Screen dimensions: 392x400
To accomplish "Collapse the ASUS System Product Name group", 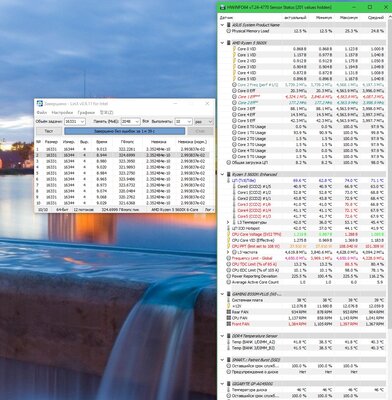I will click(x=222, y=25).
